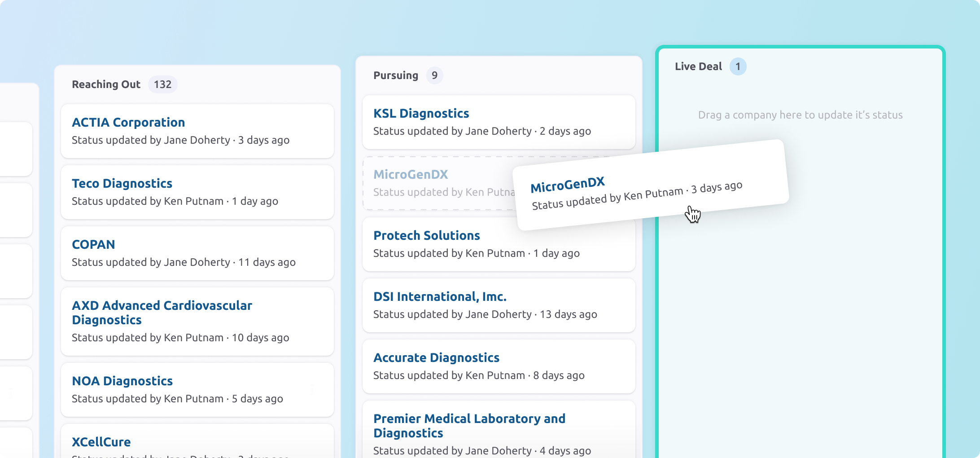
Task: Click the Pursuing column header
Action: tap(396, 75)
